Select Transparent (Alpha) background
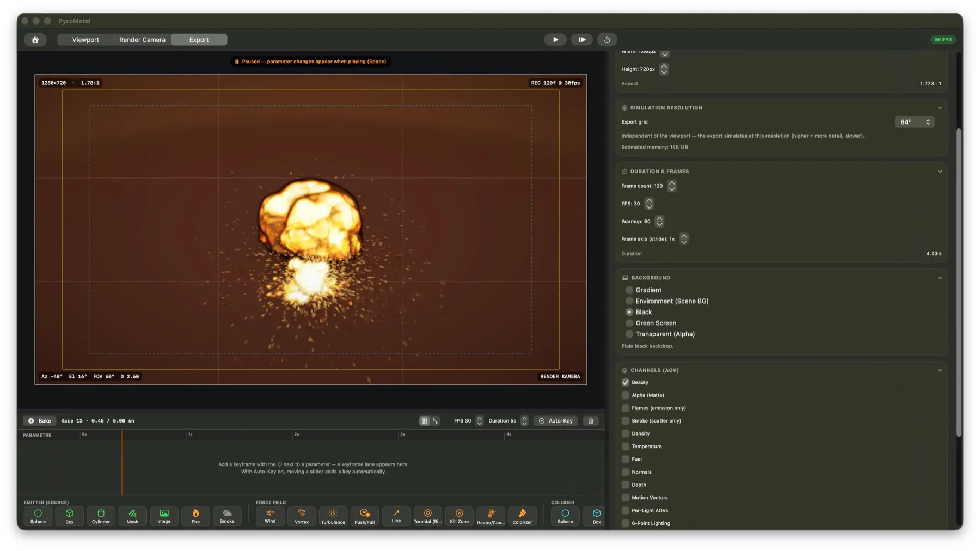This screenshot has width=980, height=551. 629,334
